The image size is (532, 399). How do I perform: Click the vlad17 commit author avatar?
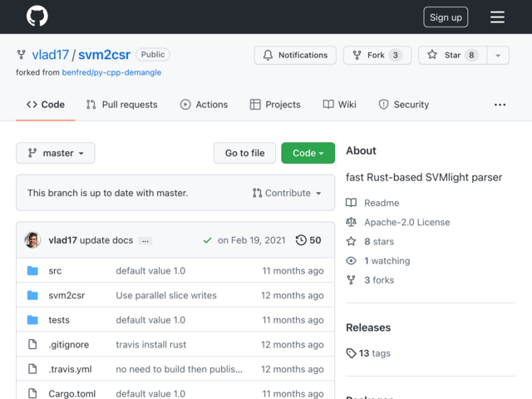coord(33,240)
